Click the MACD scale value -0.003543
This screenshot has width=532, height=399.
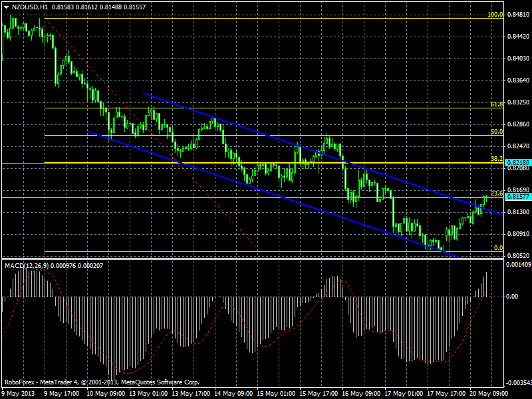(x=519, y=383)
